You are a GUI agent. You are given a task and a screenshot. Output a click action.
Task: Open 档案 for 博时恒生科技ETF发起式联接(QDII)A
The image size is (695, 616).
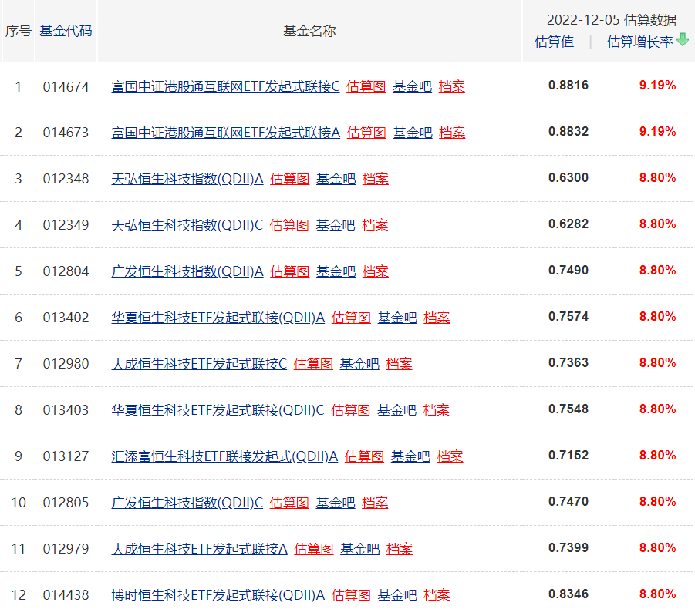[437, 595]
